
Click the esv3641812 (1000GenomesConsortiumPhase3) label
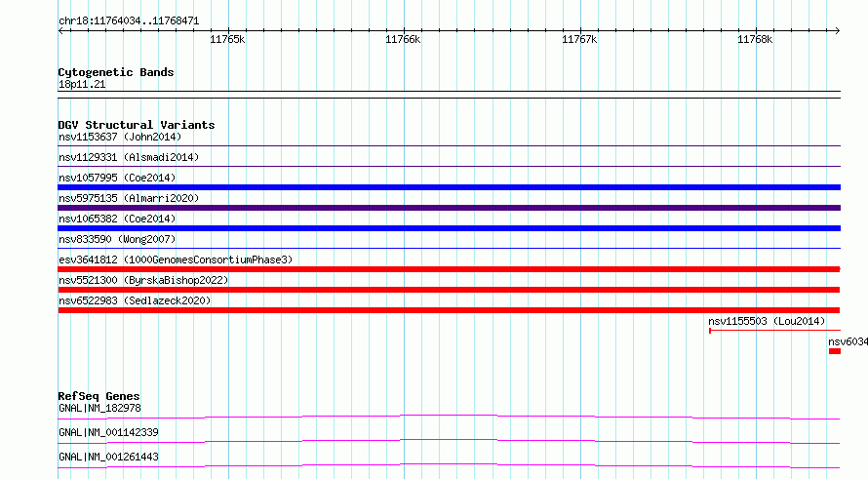pos(176,259)
